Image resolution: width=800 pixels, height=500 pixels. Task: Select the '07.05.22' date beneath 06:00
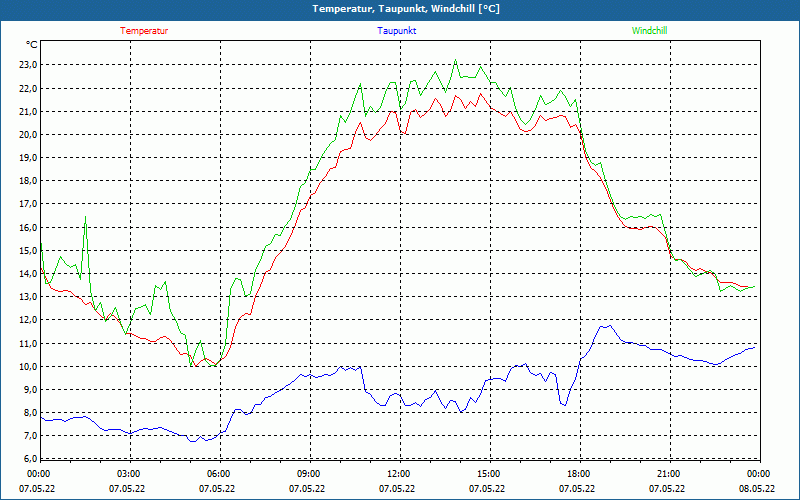pyautogui.click(x=217, y=489)
